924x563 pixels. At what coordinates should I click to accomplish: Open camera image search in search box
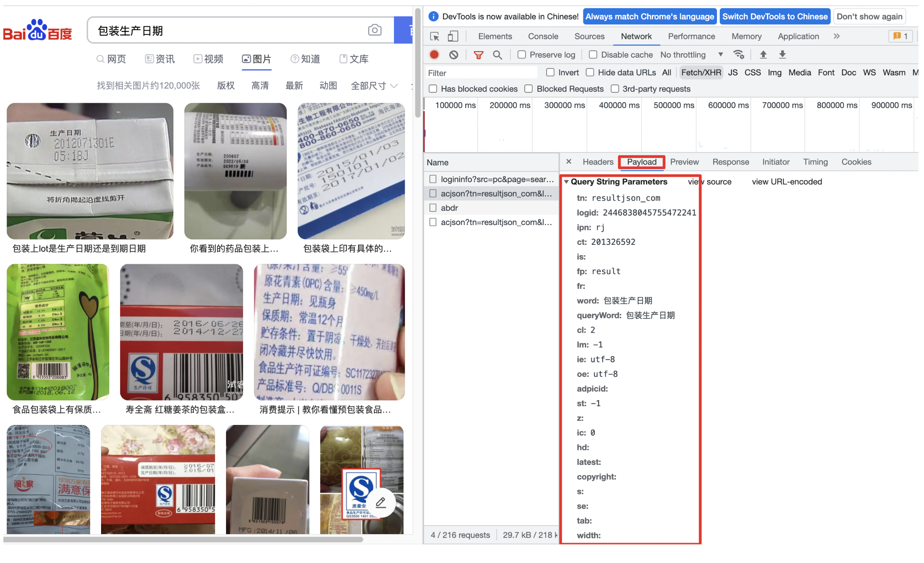tap(375, 30)
